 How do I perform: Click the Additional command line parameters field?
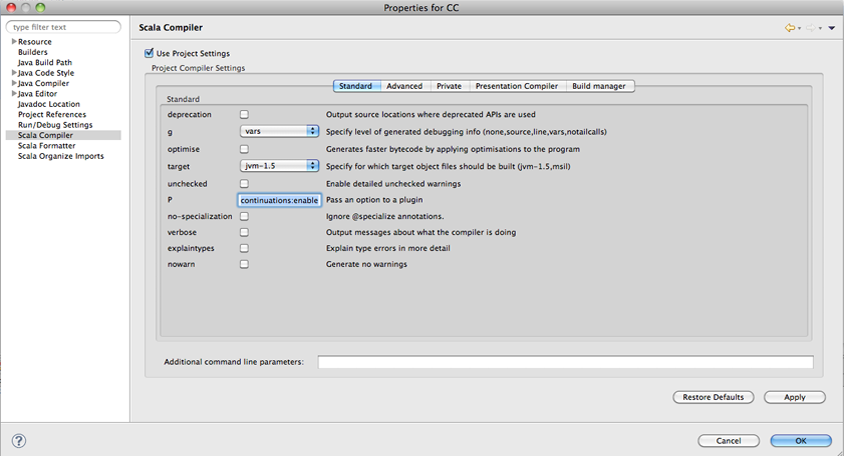(565, 362)
